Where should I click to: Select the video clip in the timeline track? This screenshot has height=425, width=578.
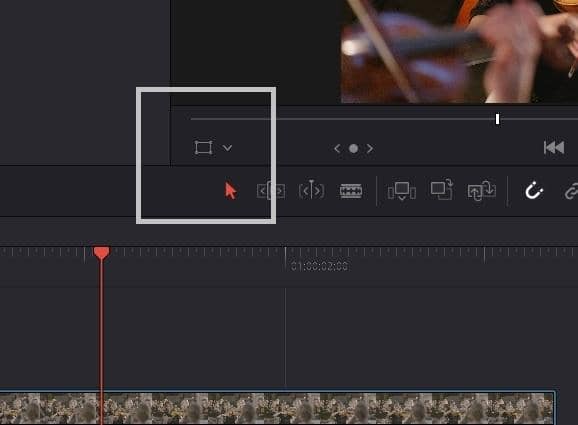[x=277, y=408]
